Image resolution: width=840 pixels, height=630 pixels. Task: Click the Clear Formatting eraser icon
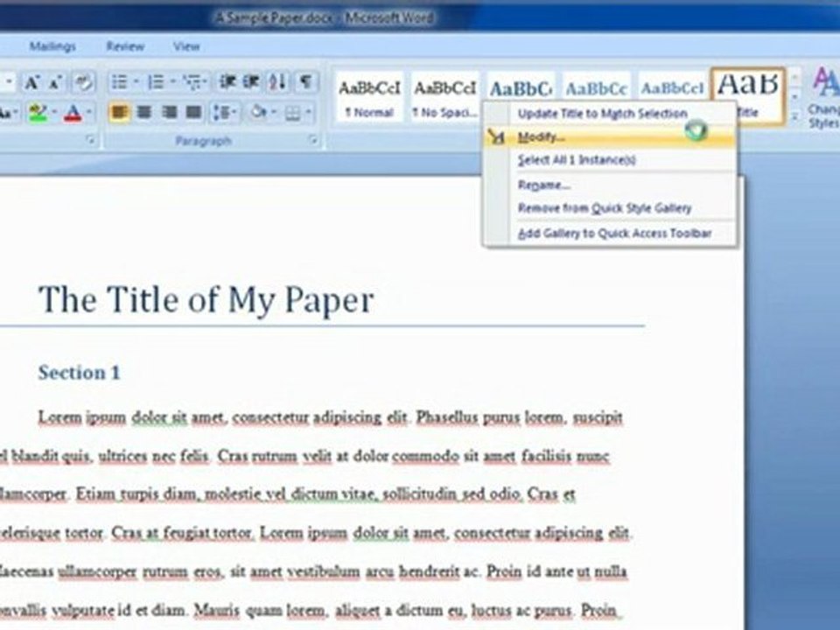tap(83, 82)
